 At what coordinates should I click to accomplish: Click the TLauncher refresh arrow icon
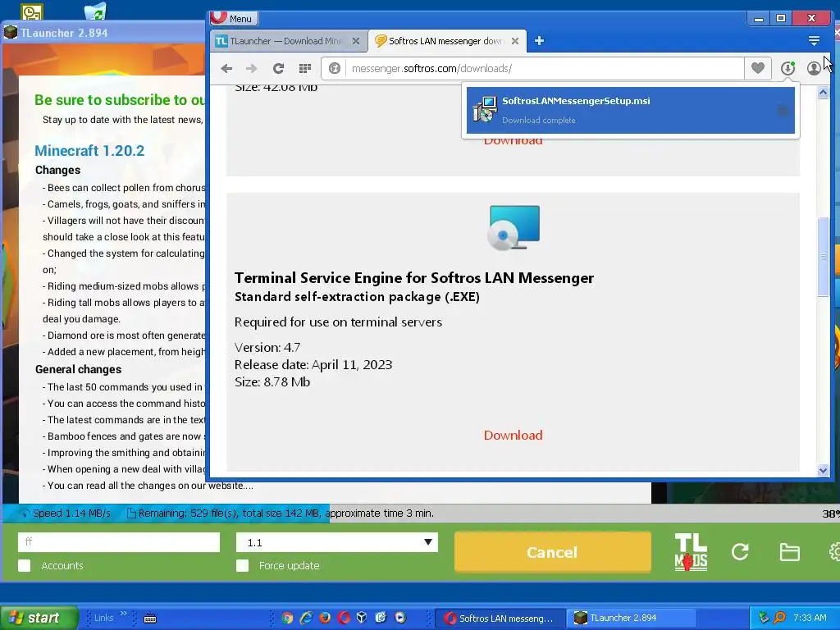click(x=740, y=552)
